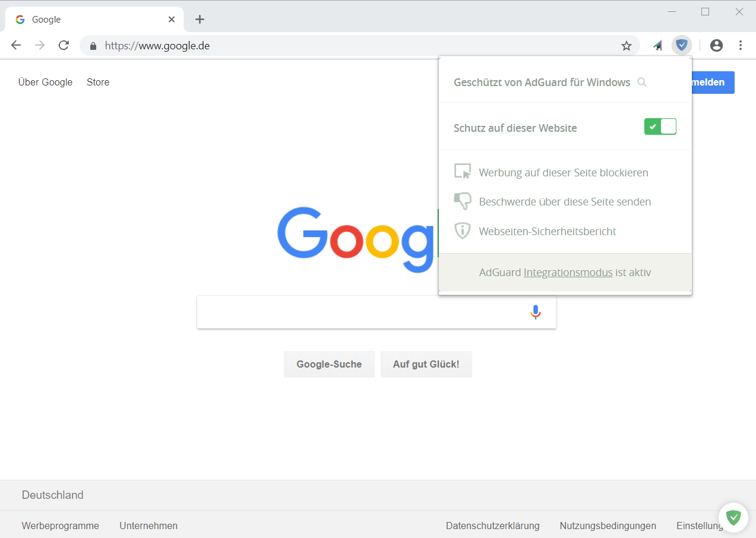
Task: Select the Google tab
Action: (x=95, y=20)
